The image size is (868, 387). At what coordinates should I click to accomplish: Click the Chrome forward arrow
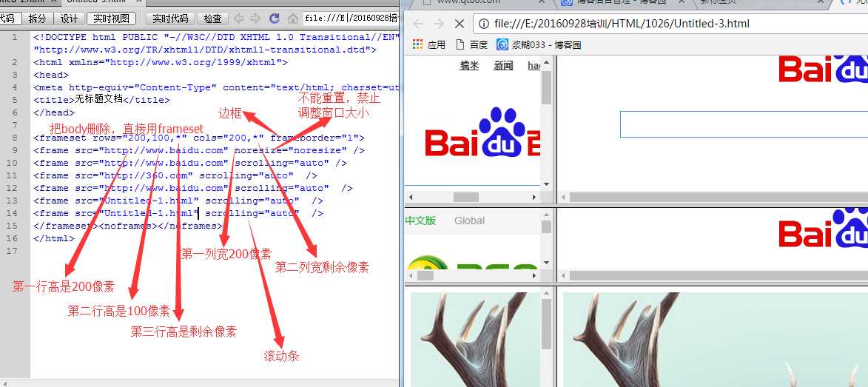pyautogui.click(x=438, y=24)
